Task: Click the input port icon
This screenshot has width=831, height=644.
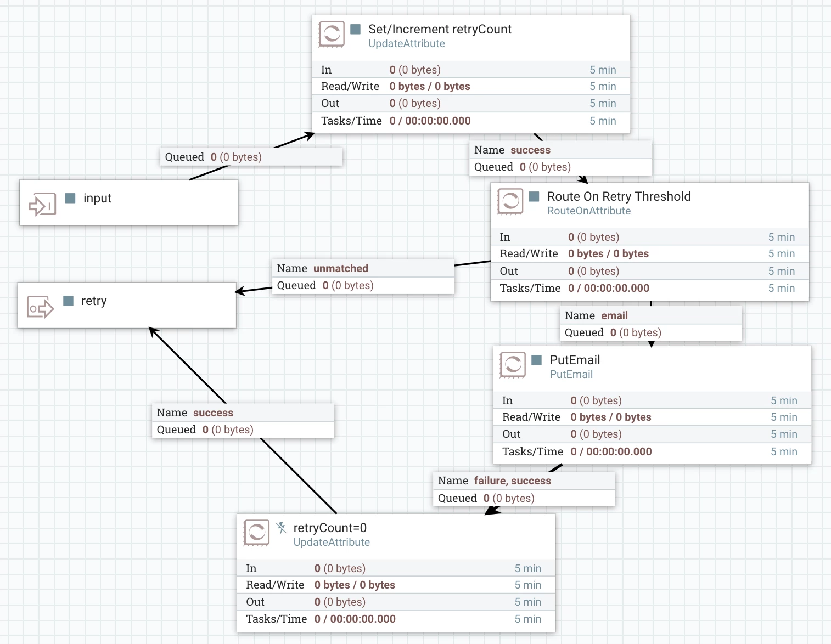Action: coord(42,205)
